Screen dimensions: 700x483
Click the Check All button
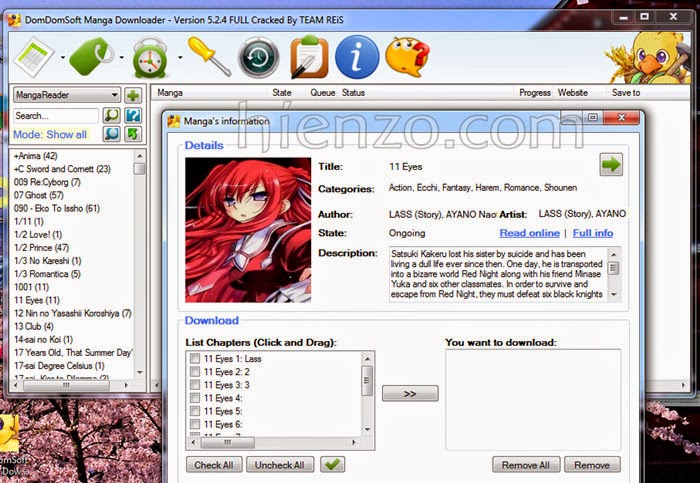[x=214, y=465]
